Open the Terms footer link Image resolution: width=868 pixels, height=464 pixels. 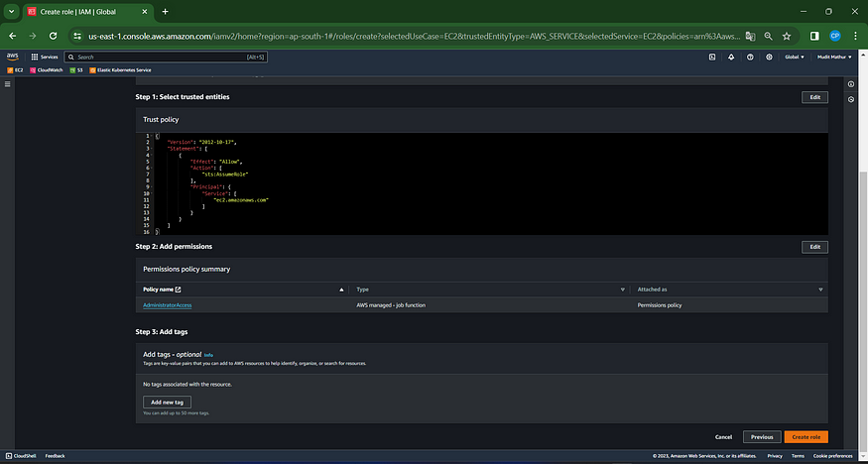(x=798, y=456)
